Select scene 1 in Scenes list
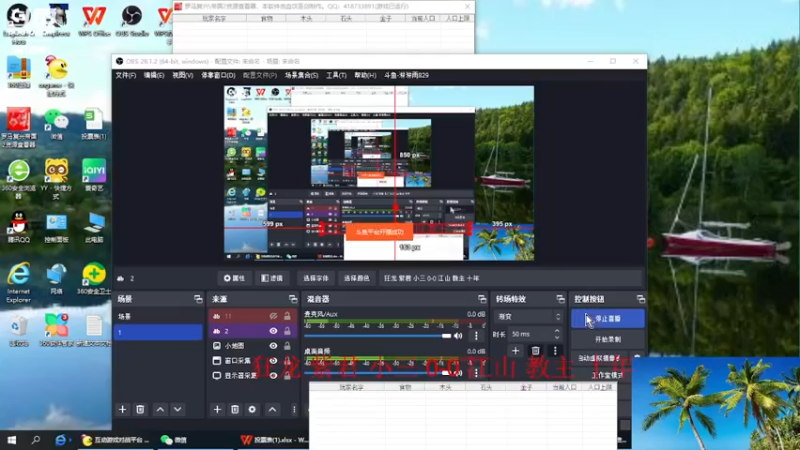 pos(158,332)
